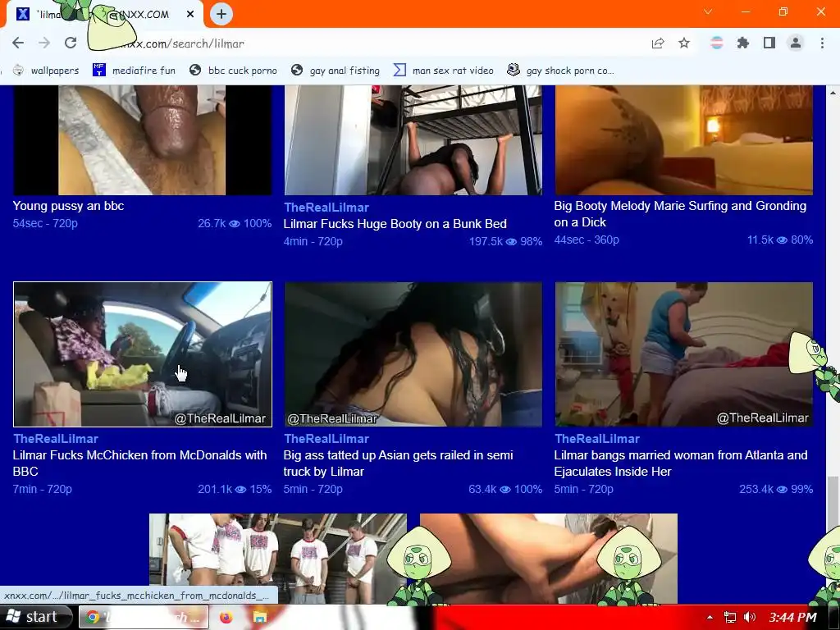Open the volume tray control

750,617
